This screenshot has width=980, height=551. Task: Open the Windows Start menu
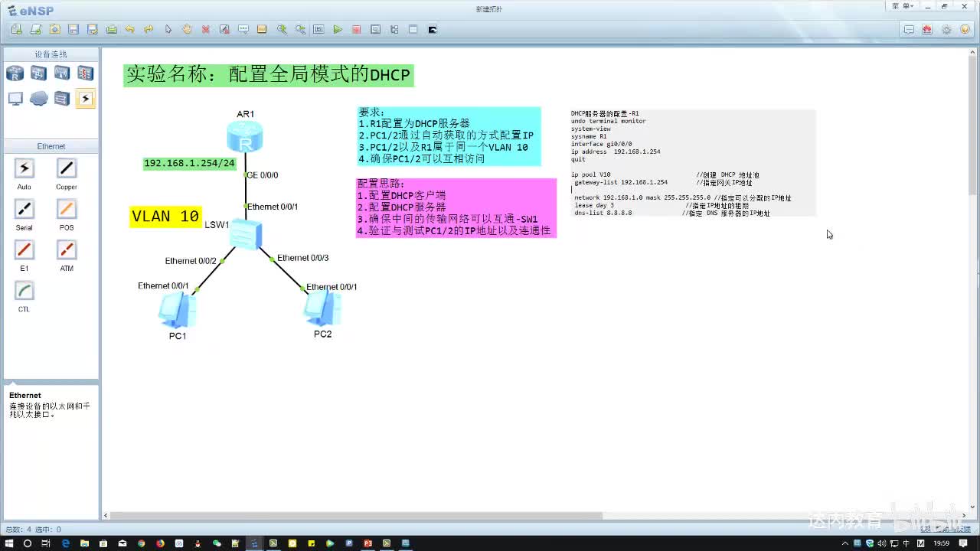click(9, 543)
